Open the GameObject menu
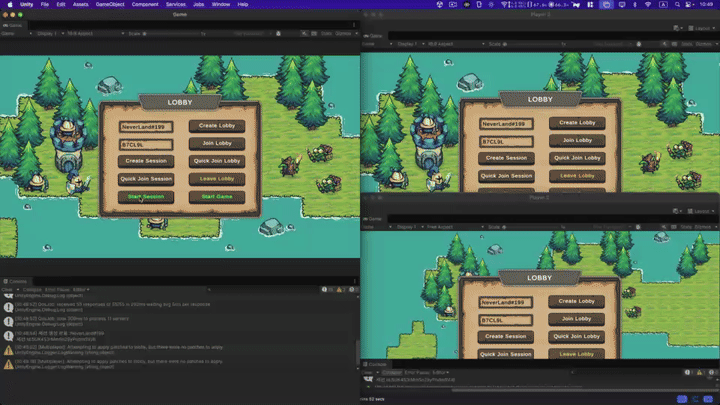Viewport: 720px width, 405px height. (110, 4)
